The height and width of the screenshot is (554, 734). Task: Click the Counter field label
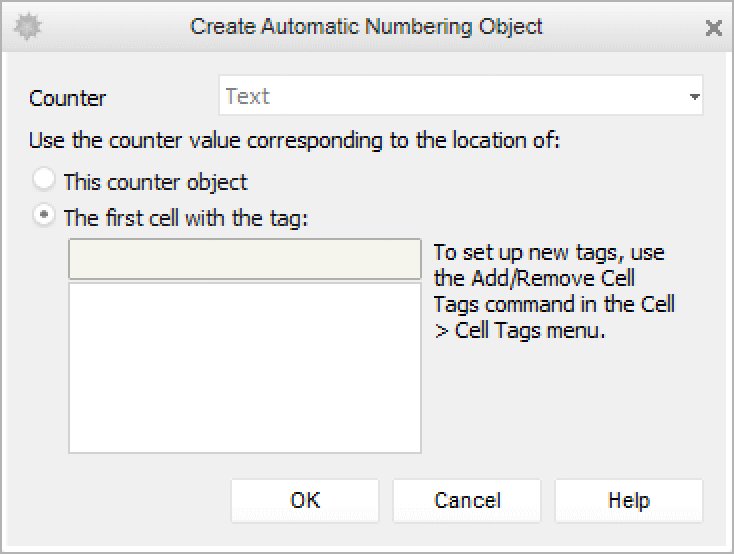tap(68, 98)
